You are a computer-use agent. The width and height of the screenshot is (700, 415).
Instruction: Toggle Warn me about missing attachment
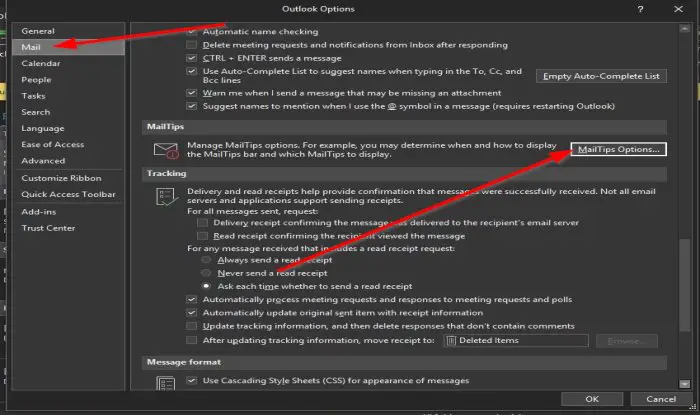pos(192,93)
